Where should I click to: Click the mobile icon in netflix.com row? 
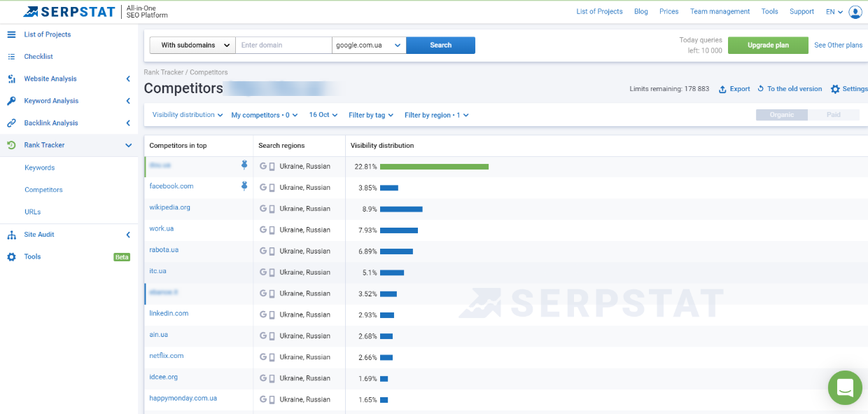click(x=272, y=357)
